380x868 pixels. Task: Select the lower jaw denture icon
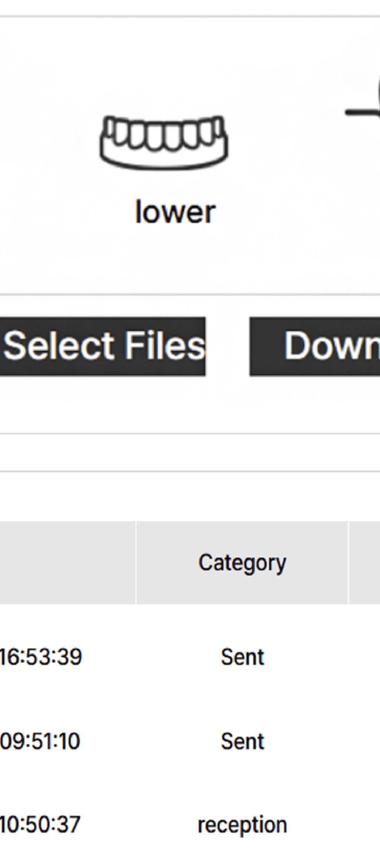coord(164,142)
